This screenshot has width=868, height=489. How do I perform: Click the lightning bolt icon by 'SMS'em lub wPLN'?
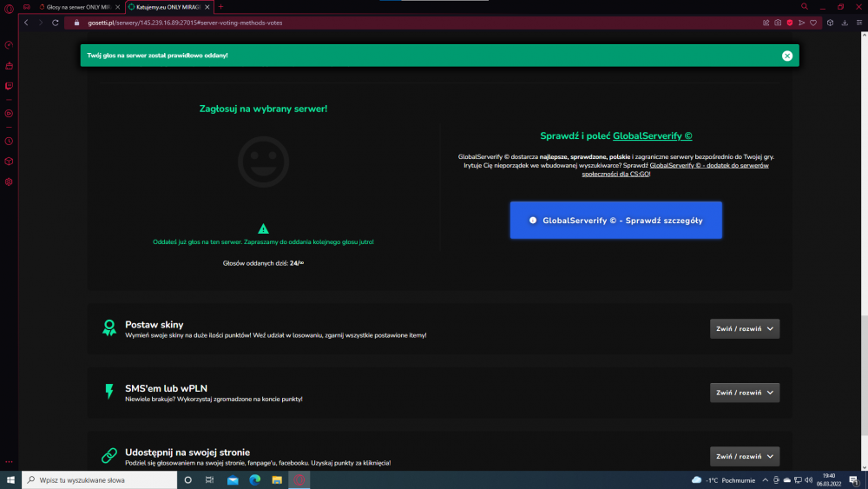[x=109, y=392]
